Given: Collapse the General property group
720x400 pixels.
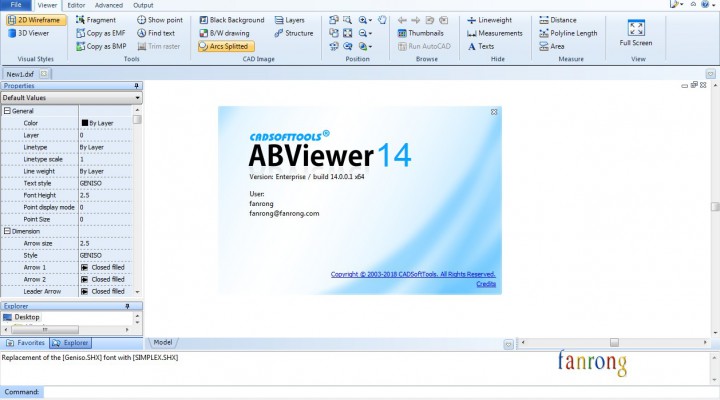Looking at the screenshot, I should (x=6, y=111).
